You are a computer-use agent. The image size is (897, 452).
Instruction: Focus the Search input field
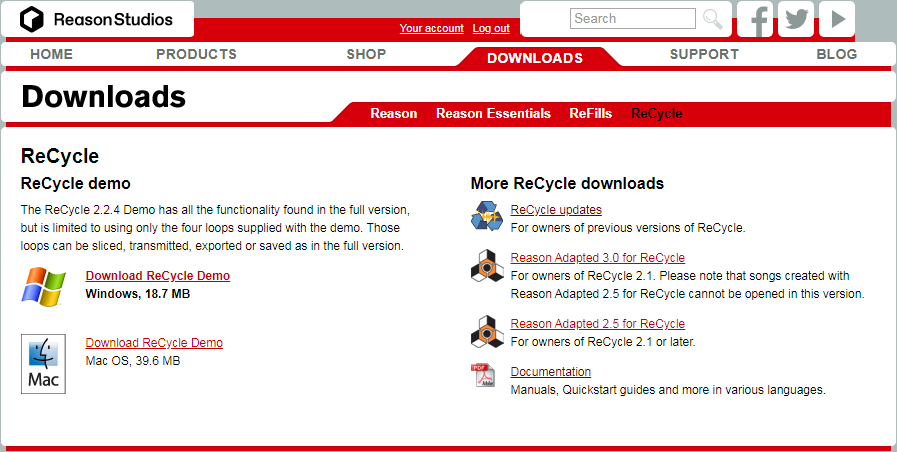pyautogui.click(x=633, y=18)
